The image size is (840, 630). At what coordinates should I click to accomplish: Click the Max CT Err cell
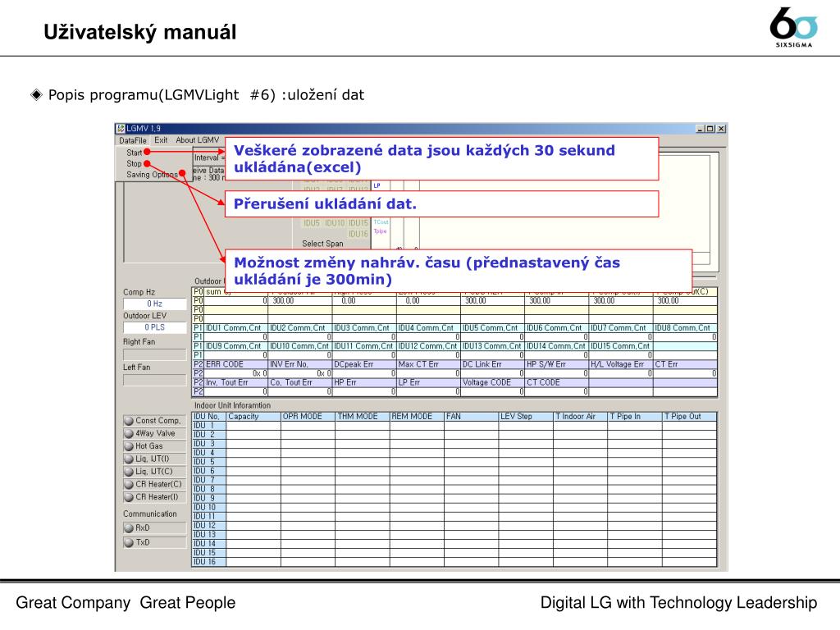coord(428,364)
